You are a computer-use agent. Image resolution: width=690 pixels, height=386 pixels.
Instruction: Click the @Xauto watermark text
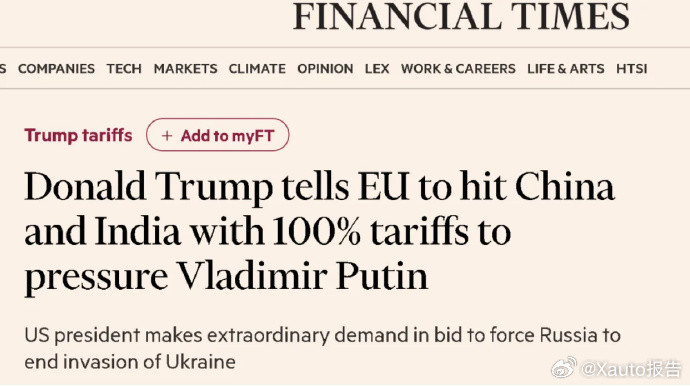point(631,369)
